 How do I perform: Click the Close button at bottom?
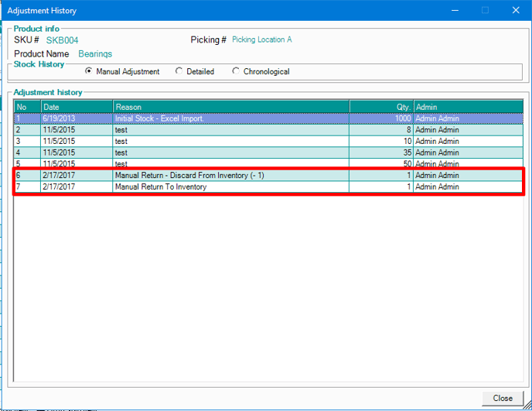coord(502,398)
